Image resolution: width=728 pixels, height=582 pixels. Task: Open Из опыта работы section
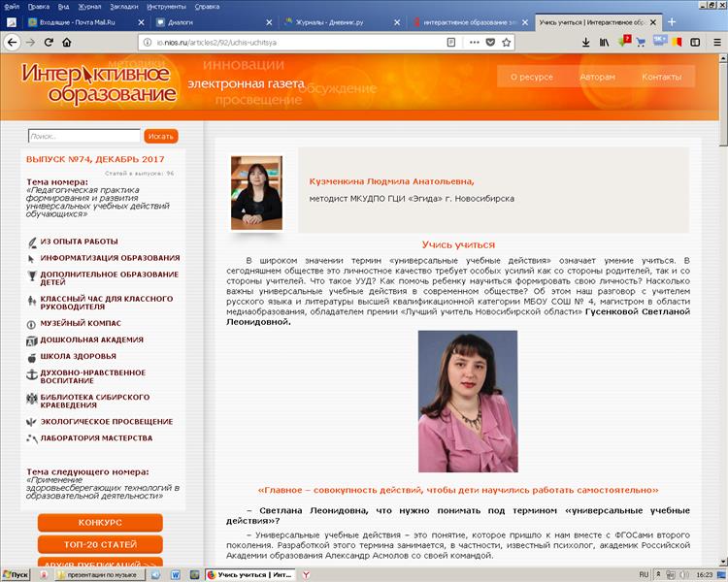pyautogui.click(x=79, y=242)
